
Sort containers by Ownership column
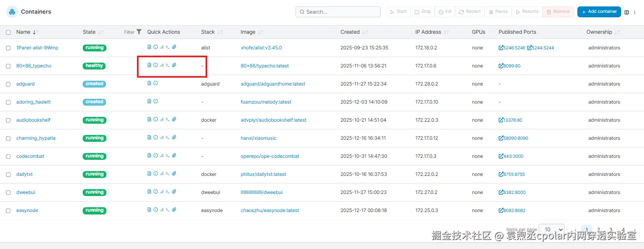603,32
